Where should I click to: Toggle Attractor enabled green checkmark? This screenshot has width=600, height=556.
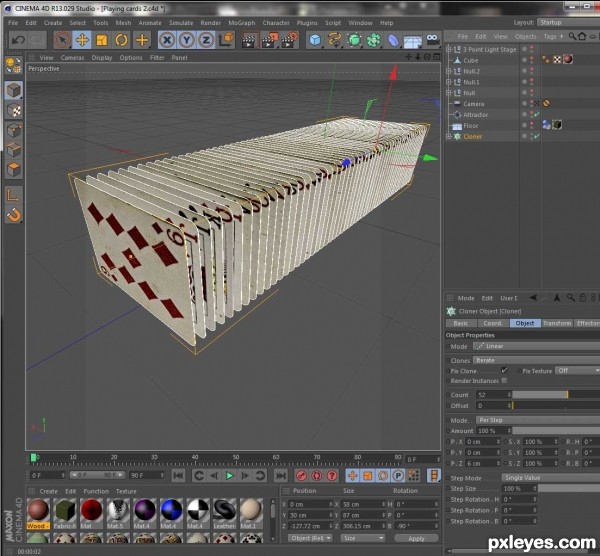537,114
